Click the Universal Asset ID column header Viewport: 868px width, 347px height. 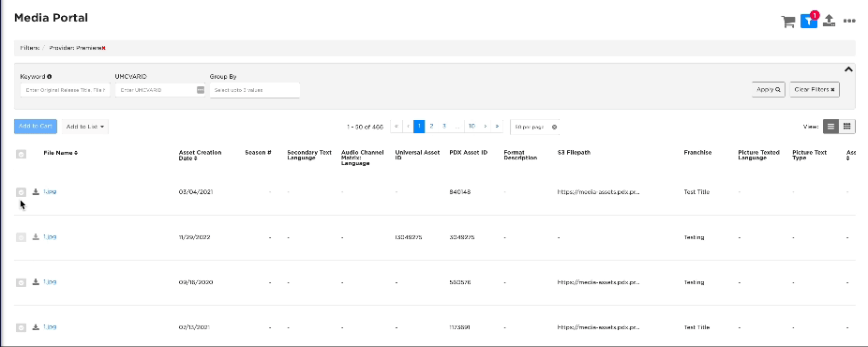[x=417, y=155]
